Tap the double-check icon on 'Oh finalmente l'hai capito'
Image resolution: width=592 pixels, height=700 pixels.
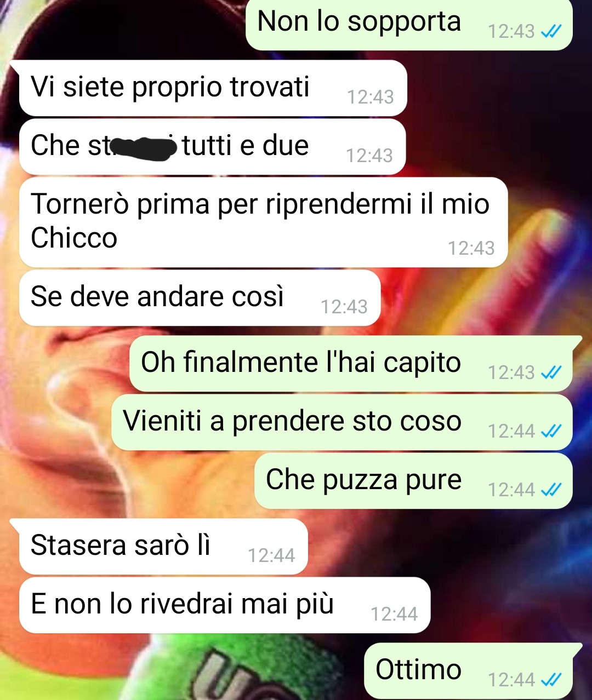coord(551,374)
